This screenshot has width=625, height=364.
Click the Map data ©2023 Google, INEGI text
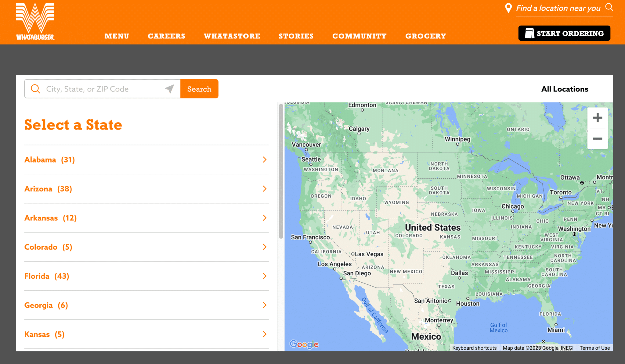pyautogui.click(x=538, y=348)
